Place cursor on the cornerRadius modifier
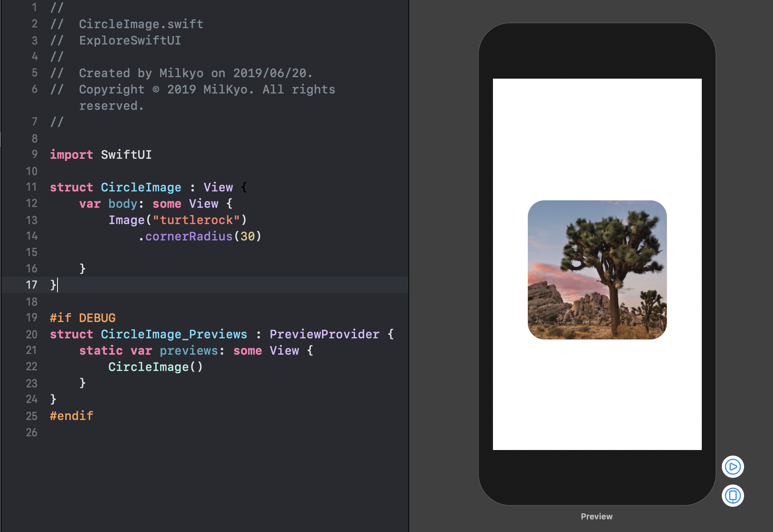Screen dimensions: 773x532 click(x=188, y=236)
